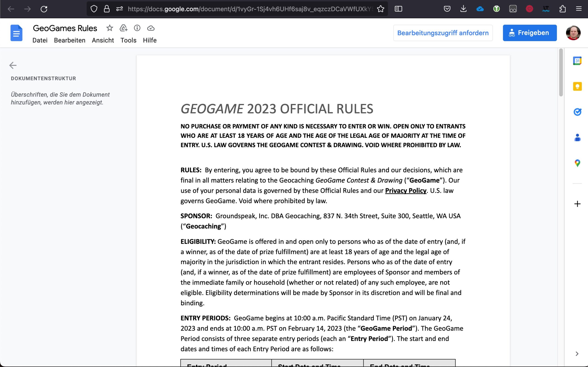Open Google Calendar side panel
This screenshot has width=588, height=367.
(x=577, y=61)
